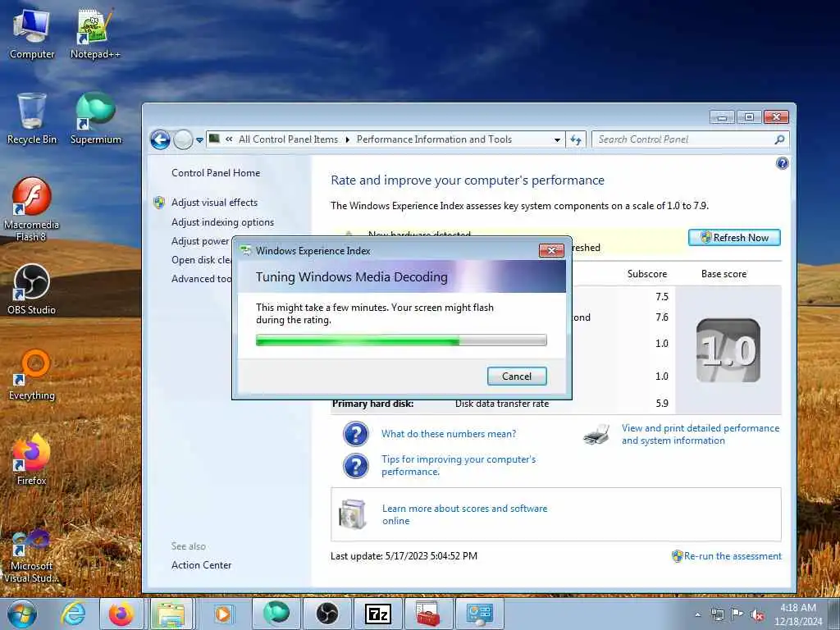Click the green assessment progress bar
This screenshot has width=840, height=630.
(x=401, y=340)
